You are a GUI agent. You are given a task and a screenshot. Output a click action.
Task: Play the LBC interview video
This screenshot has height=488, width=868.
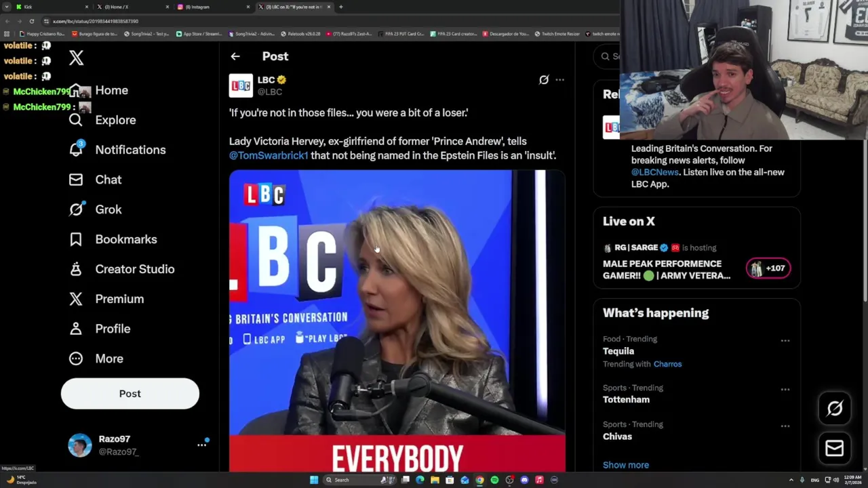click(397, 321)
